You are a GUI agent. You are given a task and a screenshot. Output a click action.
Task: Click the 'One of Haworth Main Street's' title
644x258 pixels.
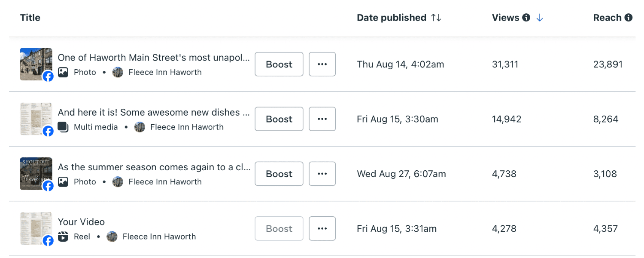click(x=153, y=58)
